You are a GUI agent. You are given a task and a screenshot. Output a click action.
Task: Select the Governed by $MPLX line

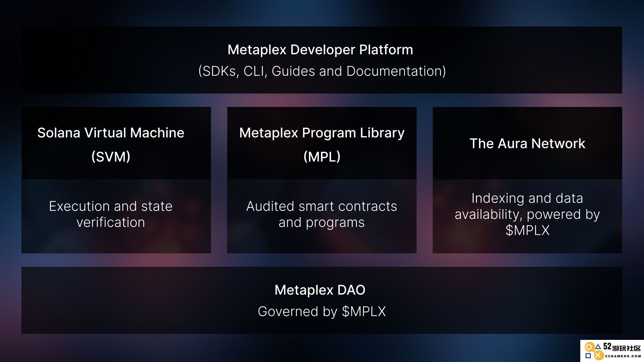(322, 311)
